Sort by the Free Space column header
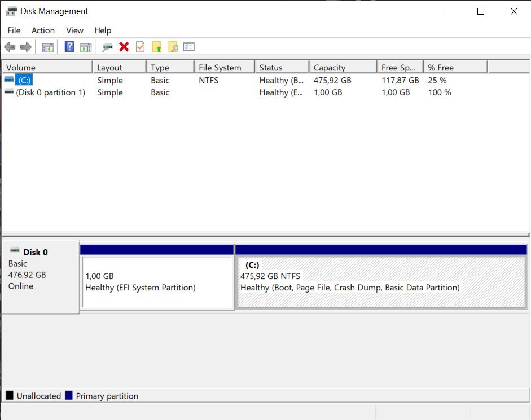The image size is (531, 420). [x=400, y=67]
